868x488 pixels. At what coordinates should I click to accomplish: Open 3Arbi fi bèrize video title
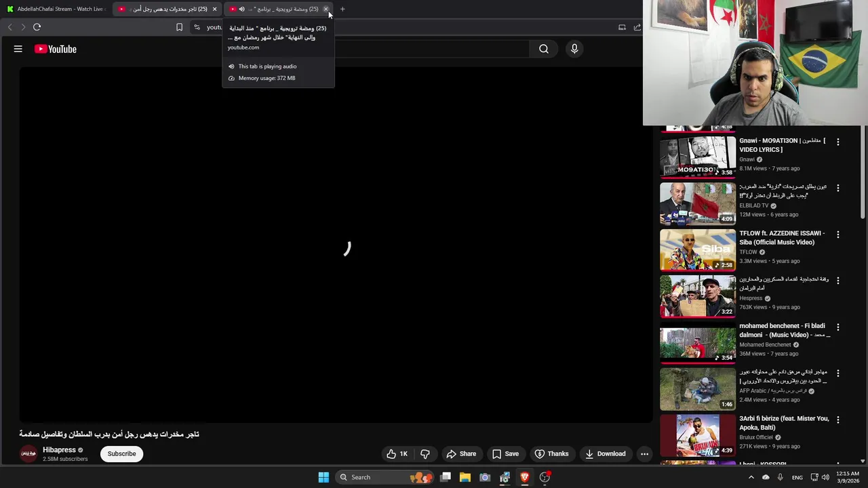pyautogui.click(x=784, y=424)
